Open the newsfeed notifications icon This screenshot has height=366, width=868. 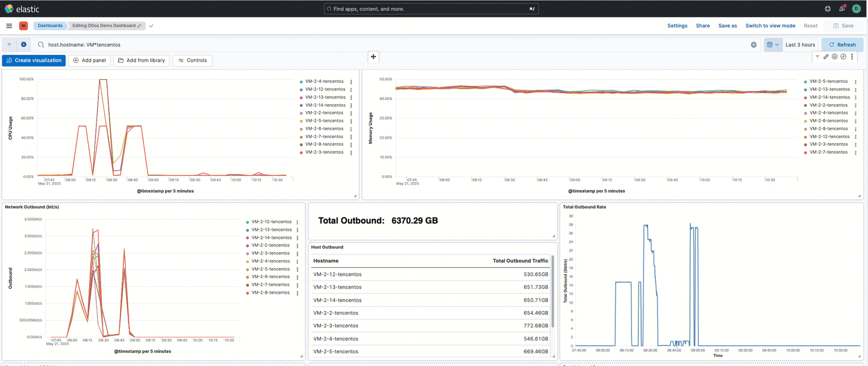click(842, 9)
